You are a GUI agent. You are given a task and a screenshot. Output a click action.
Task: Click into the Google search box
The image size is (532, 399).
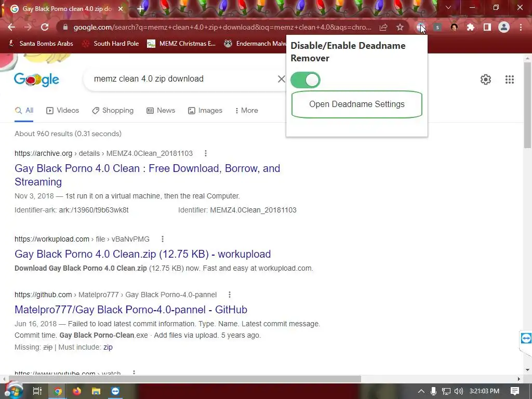(183, 79)
